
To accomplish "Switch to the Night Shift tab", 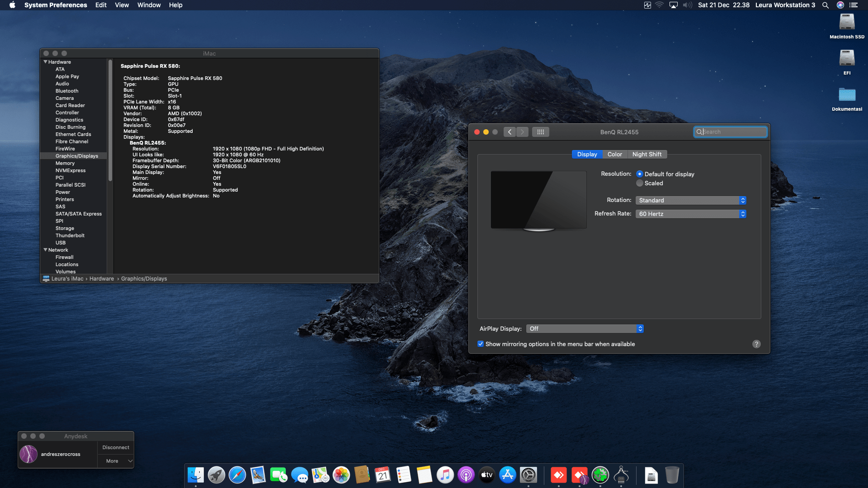I will pyautogui.click(x=647, y=154).
